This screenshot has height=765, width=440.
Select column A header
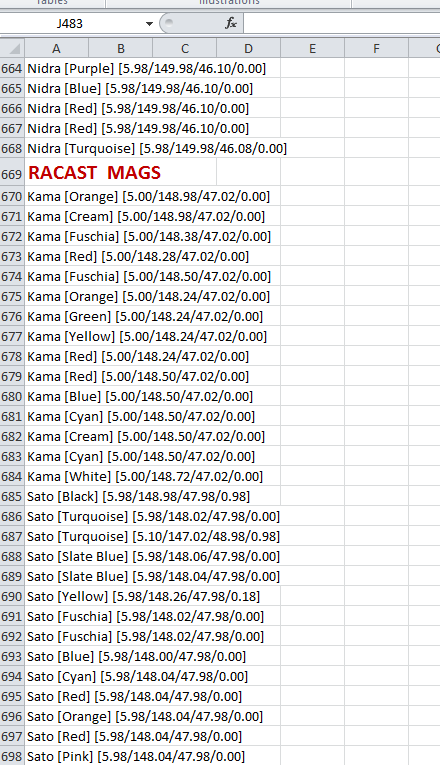[57, 48]
